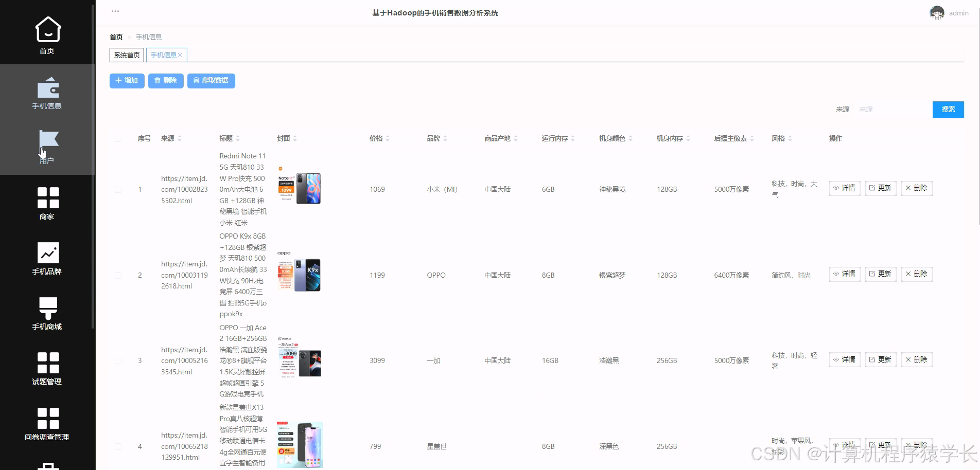Tick the select-all checkbox in table header
This screenshot has height=470, width=980.
[x=118, y=139]
